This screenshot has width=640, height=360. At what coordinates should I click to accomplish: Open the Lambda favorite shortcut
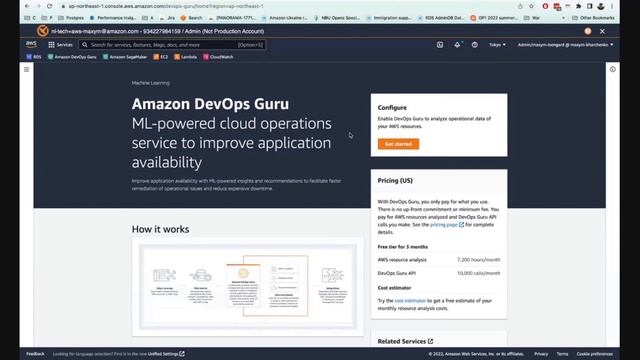[186, 57]
